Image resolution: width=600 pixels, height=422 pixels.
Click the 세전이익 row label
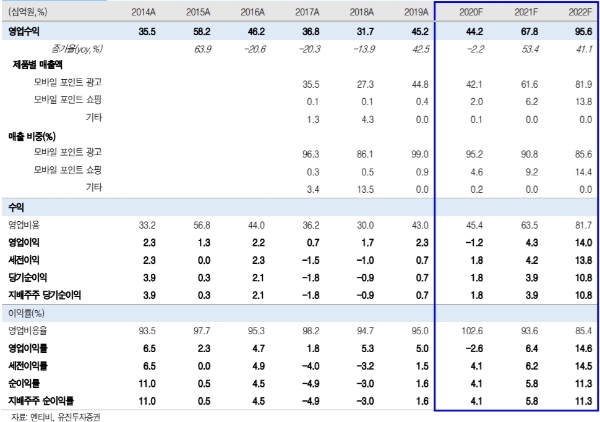(24, 260)
